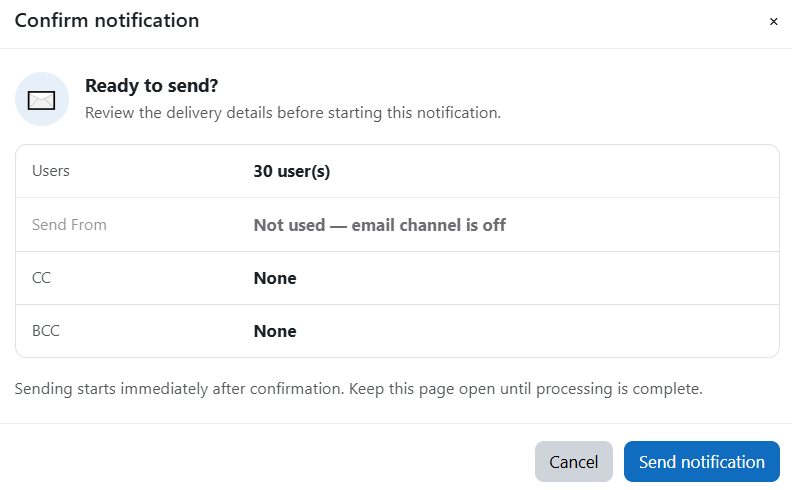The width and height of the screenshot is (792, 490).
Task: Close the Confirm notification dialog
Action: coord(773,22)
